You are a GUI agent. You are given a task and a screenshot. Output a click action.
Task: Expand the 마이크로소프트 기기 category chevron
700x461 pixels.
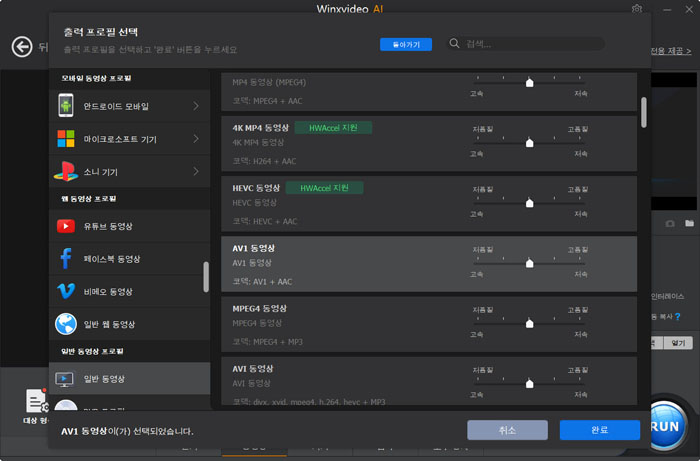(195, 139)
